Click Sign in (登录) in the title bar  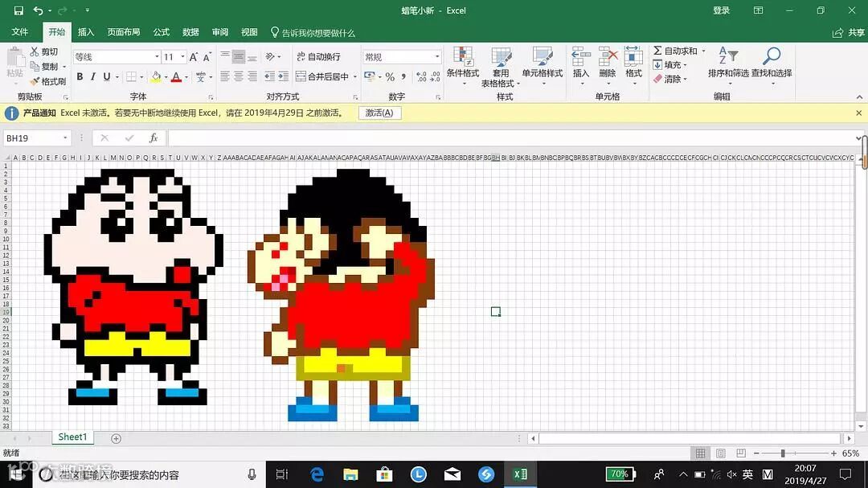721,10
